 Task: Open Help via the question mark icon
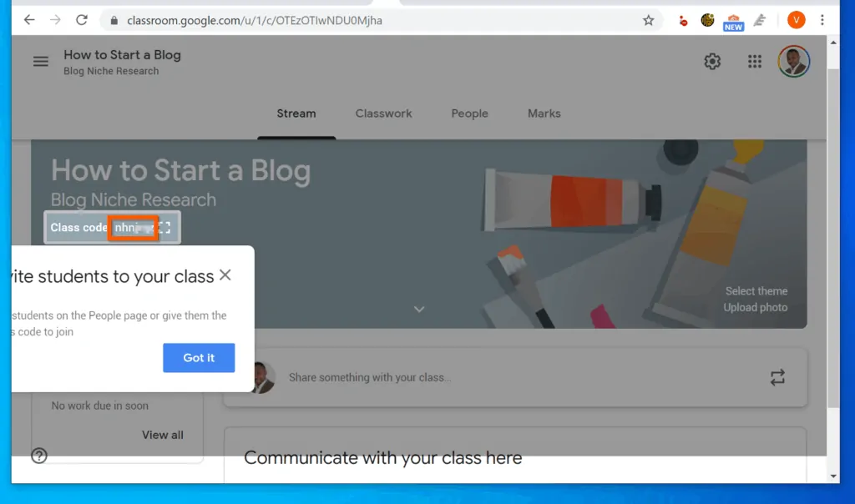pos(38,456)
